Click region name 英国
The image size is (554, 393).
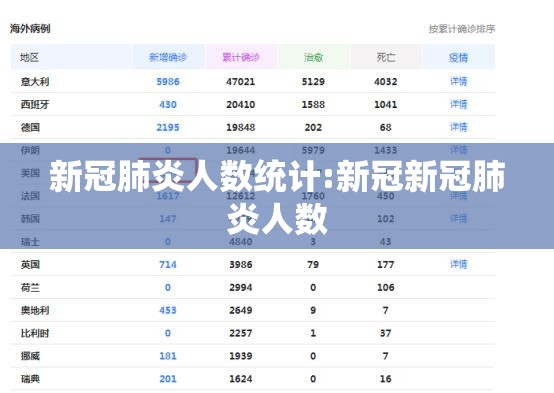point(30,264)
